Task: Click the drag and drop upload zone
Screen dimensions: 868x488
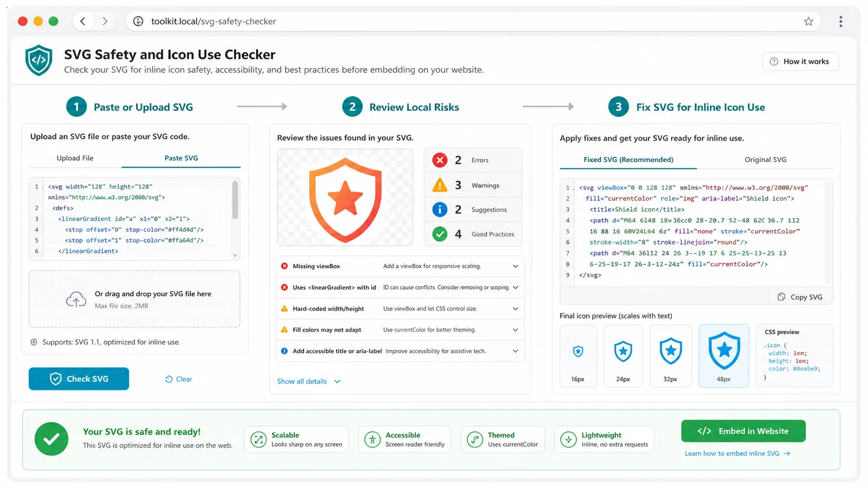Action: (134, 299)
